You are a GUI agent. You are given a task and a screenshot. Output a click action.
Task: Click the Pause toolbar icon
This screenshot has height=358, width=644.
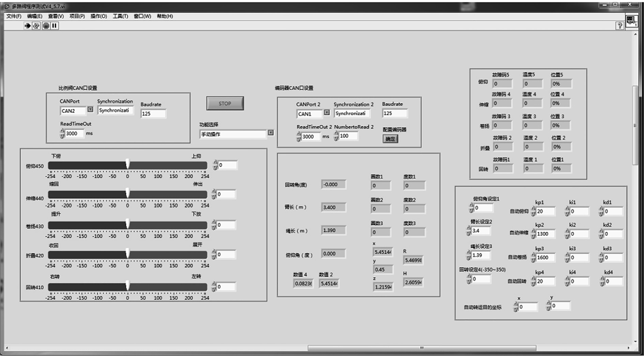(x=55, y=26)
